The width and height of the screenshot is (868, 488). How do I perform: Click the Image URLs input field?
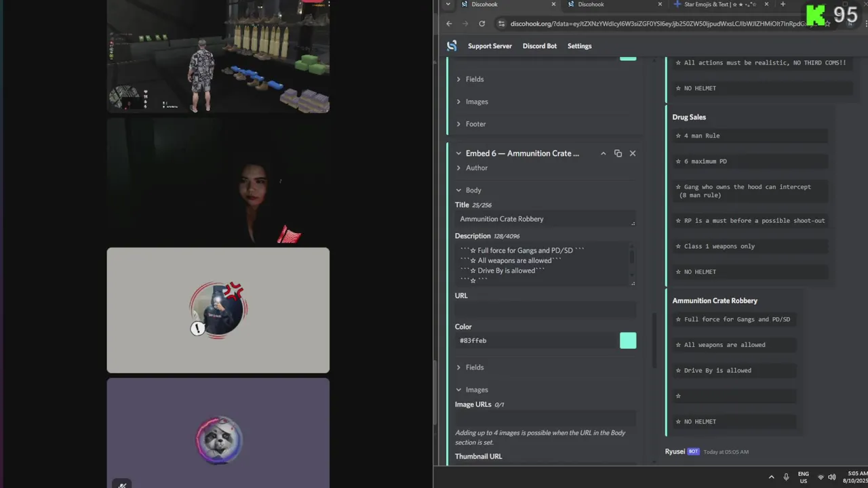[x=545, y=419]
